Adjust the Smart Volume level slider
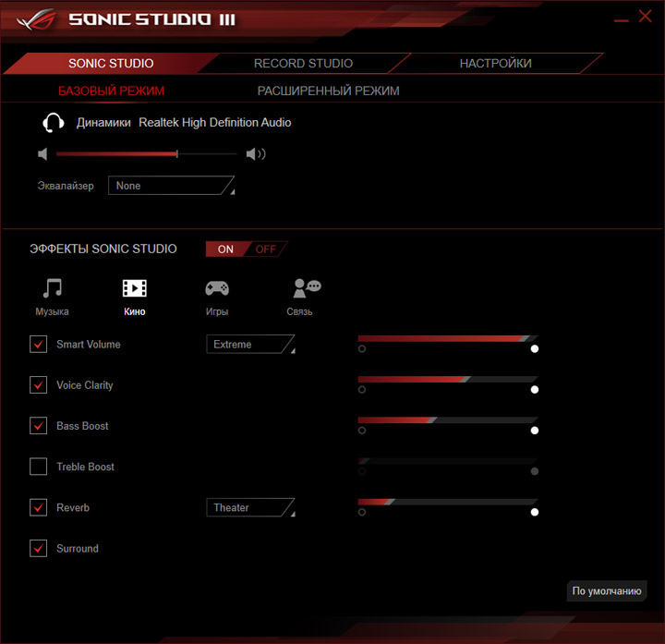This screenshot has width=665, height=644. (448, 338)
